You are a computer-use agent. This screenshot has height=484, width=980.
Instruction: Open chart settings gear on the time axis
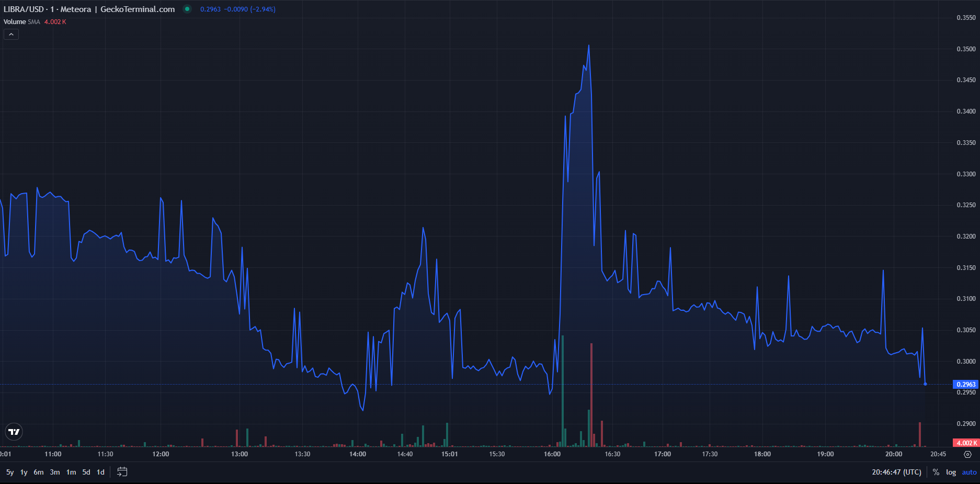pos(967,454)
